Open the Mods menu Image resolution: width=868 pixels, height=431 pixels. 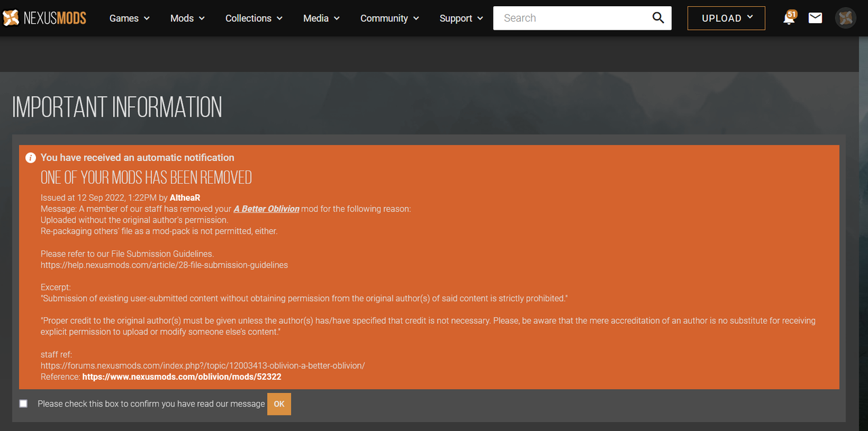click(x=188, y=18)
